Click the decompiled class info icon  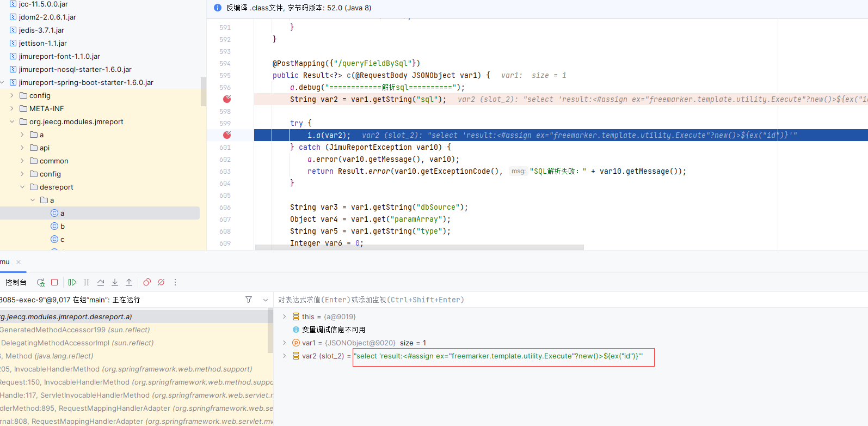(218, 8)
